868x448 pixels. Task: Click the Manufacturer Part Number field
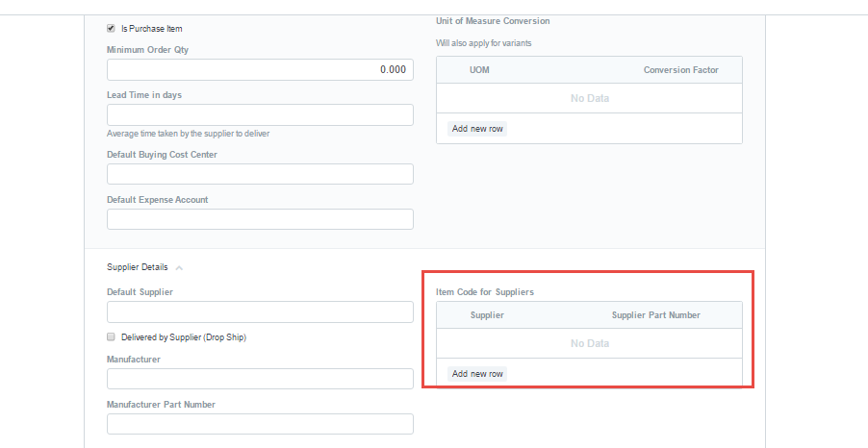pos(260,424)
